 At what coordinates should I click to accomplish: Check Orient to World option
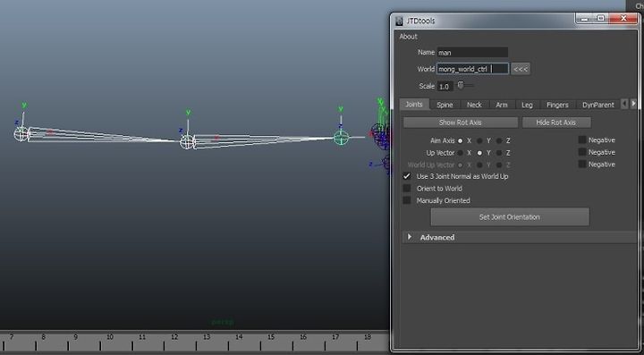pos(407,189)
